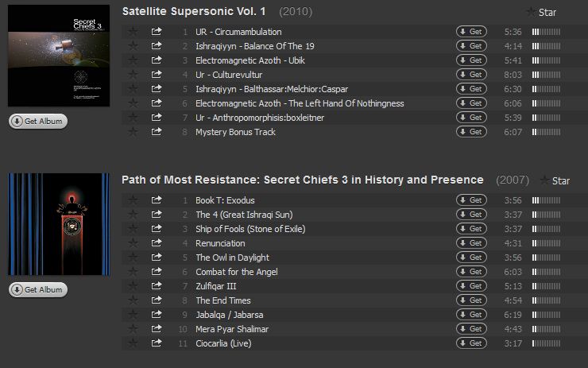Open Satellite Supersonic Vol. 1 album title
This screenshot has height=368, width=588.
click(194, 11)
